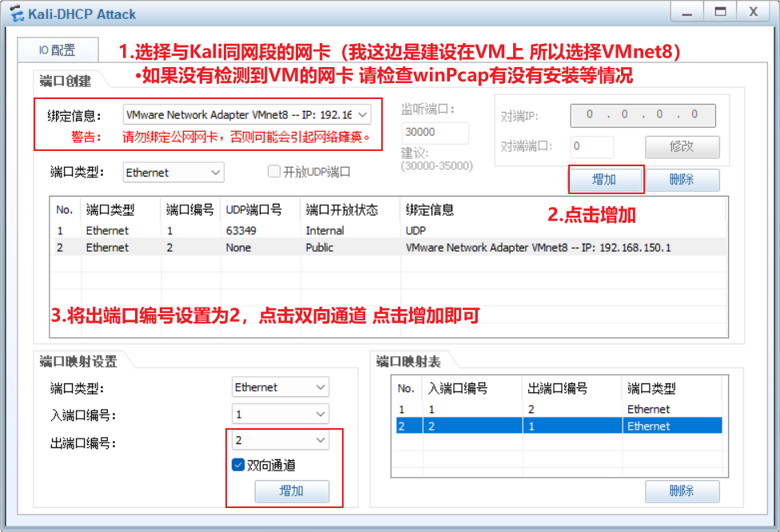Select mapping row 1 with 出端口 2
The width and height of the screenshot is (780, 532).
coord(559,409)
